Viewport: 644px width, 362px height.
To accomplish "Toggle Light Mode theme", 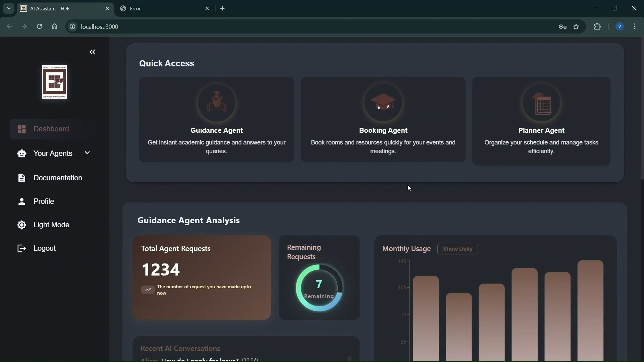I will [44, 225].
